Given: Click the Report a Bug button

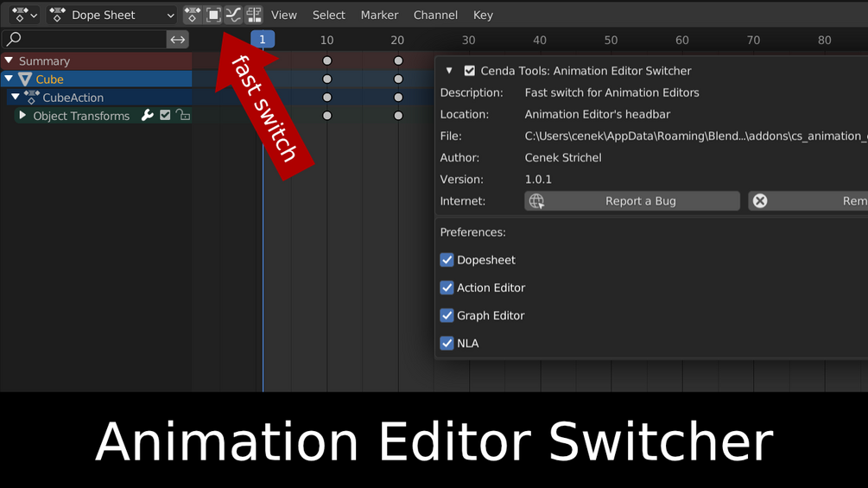Looking at the screenshot, I should coord(632,201).
